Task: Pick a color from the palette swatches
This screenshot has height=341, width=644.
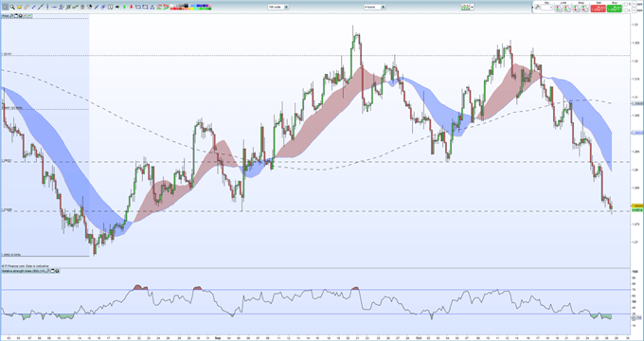Action: coord(190,7)
